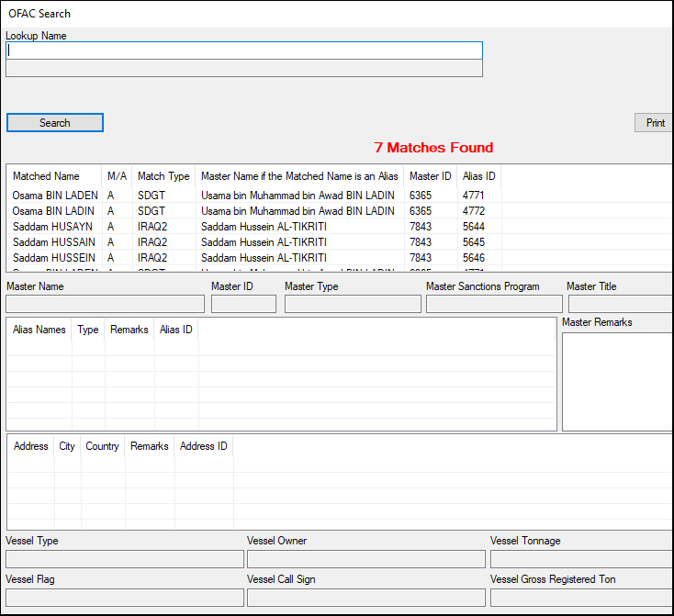Image resolution: width=674 pixels, height=616 pixels.
Task: Click the City column header
Action: [x=67, y=446]
